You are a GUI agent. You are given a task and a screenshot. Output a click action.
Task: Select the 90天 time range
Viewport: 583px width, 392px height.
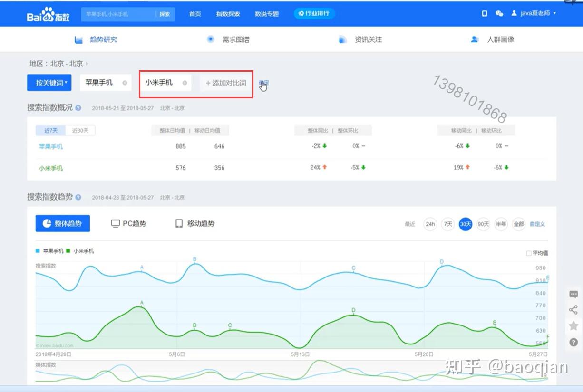(483, 224)
